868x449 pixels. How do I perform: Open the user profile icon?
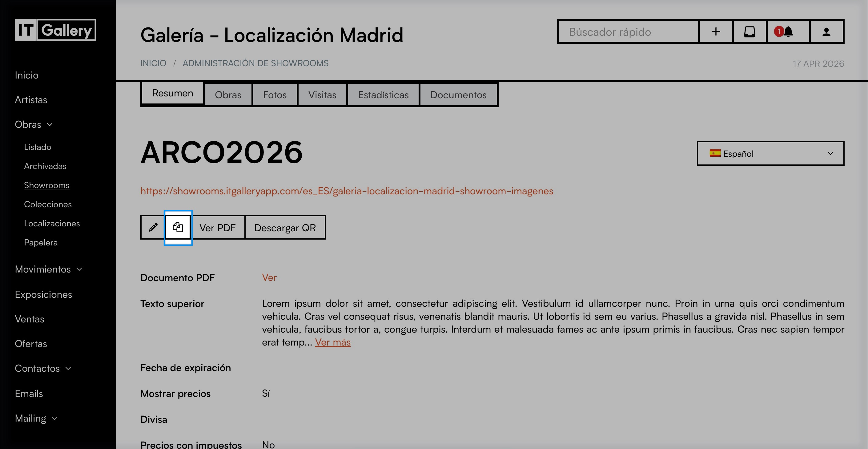point(826,32)
